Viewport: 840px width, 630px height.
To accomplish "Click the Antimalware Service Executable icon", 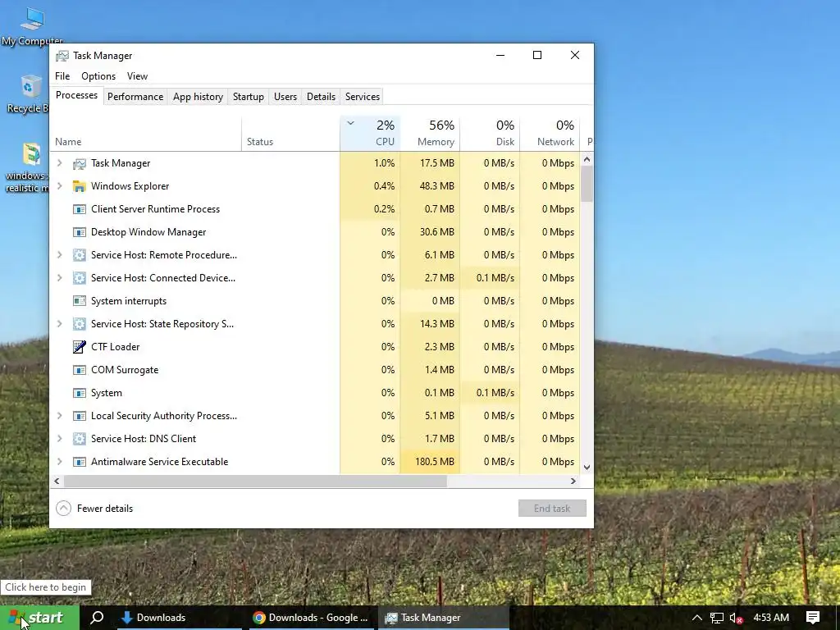I will (80, 462).
